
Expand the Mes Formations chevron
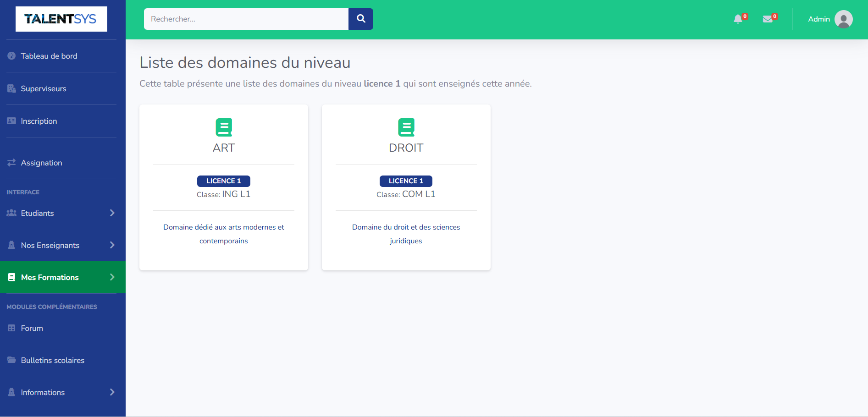(x=112, y=277)
